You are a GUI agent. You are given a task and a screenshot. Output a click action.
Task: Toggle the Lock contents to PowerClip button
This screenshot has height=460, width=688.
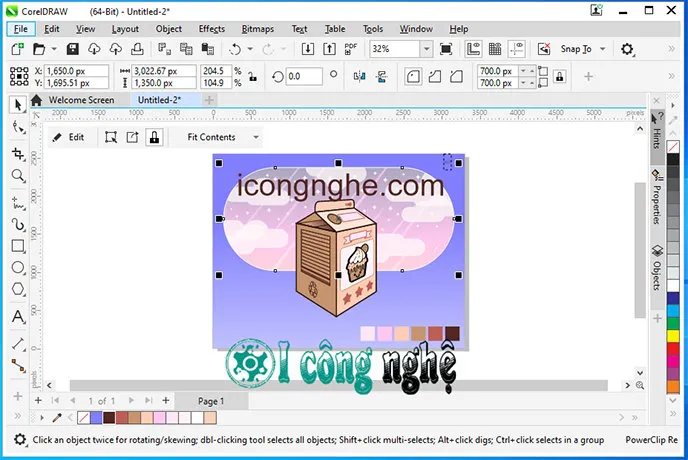pyautogui.click(x=154, y=137)
